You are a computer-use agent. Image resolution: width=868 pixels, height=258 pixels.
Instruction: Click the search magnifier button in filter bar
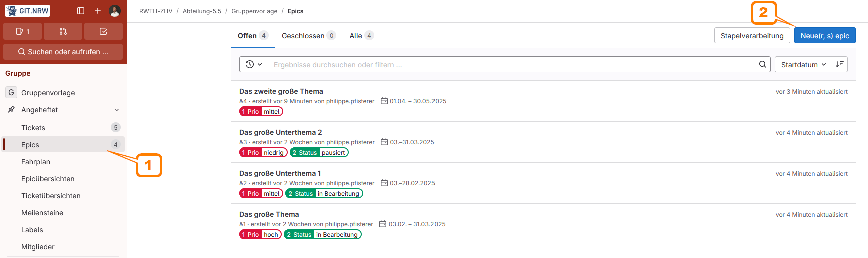(763, 64)
